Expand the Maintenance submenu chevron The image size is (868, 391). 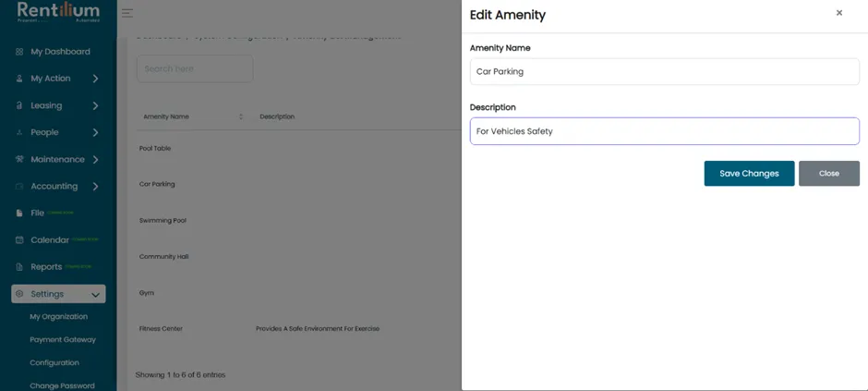pyautogui.click(x=95, y=160)
